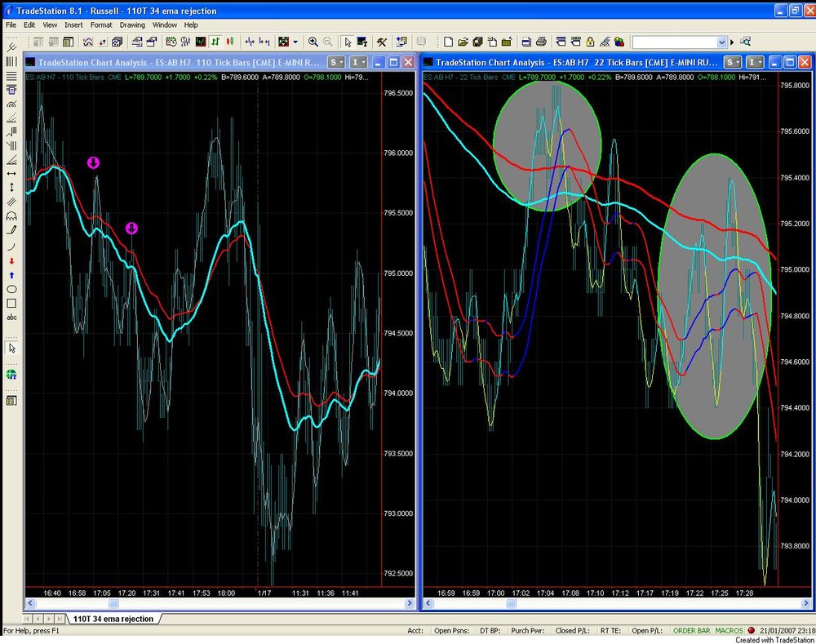Open the I dropdown on 110 Tick chart
Viewport: 816px width, 644px height.
(358, 63)
